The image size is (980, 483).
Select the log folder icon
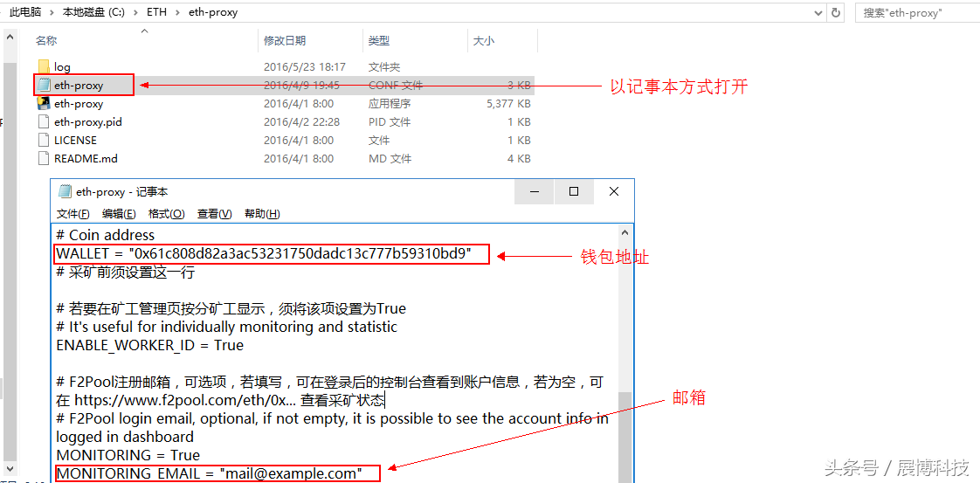click(x=44, y=66)
